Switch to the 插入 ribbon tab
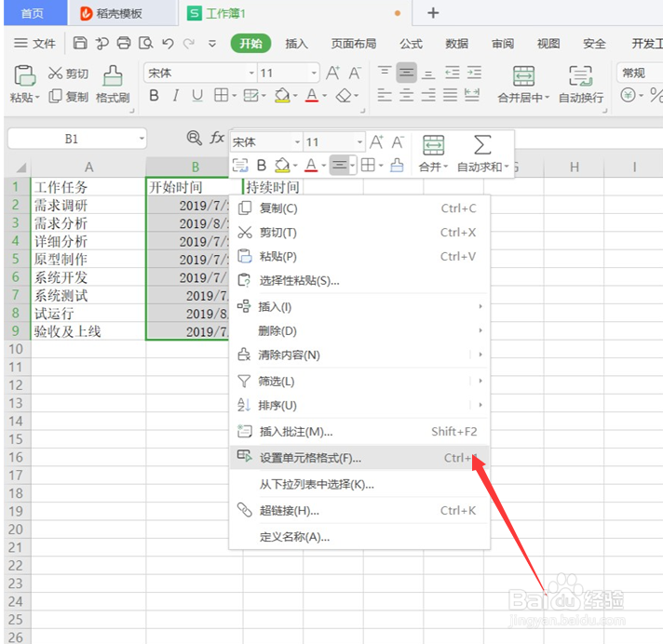The height and width of the screenshot is (644, 663). click(x=296, y=44)
